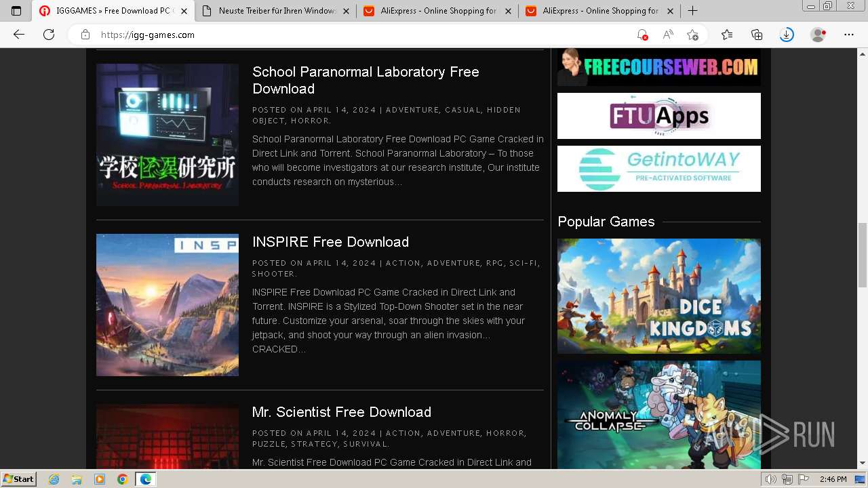Image resolution: width=868 pixels, height=488 pixels.
Task: Open the INSPIRE game cover thumbnail
Action: click(167, 305)
